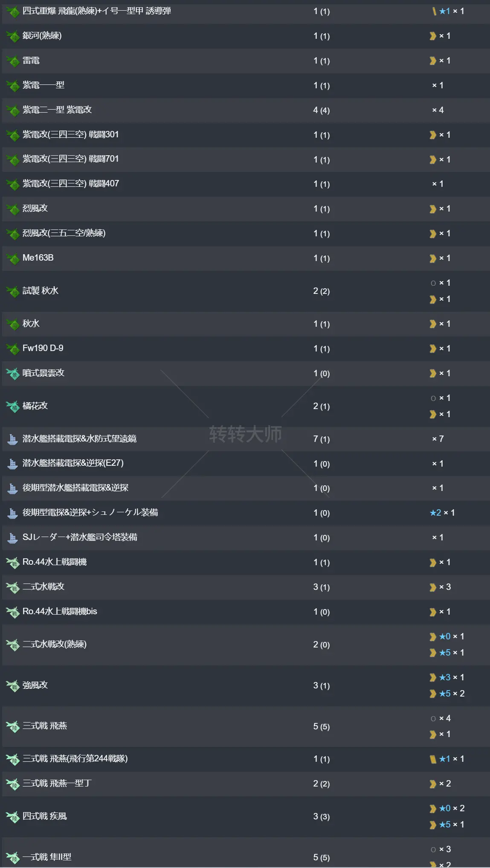Open the 四式戦 疾風 entry
This screenshot has width=490, height=868.
pos(45,816)
